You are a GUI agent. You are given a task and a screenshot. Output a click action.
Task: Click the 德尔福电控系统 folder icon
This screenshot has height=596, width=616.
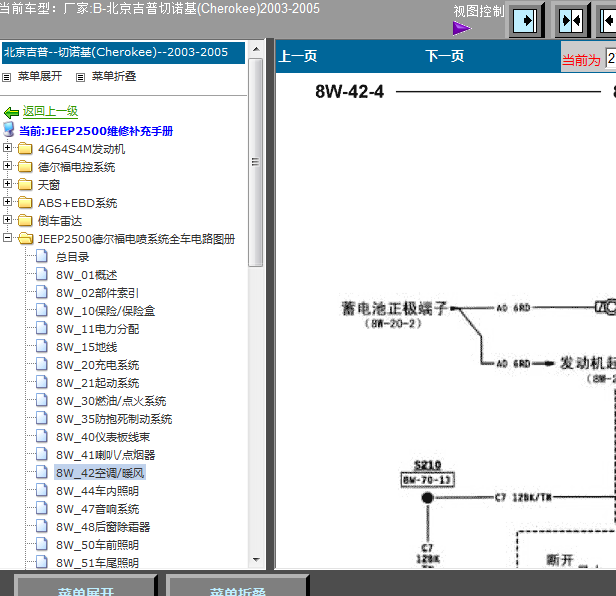(25, 167)
